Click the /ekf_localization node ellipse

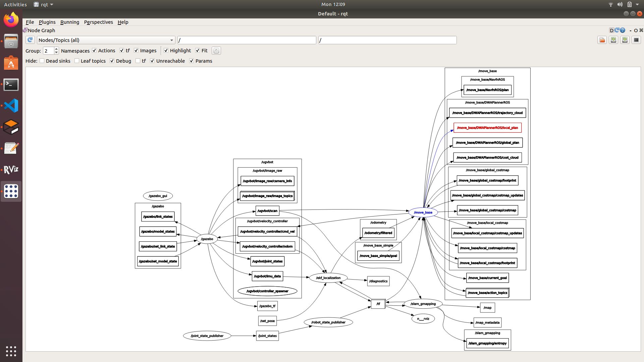pos(328,278)
